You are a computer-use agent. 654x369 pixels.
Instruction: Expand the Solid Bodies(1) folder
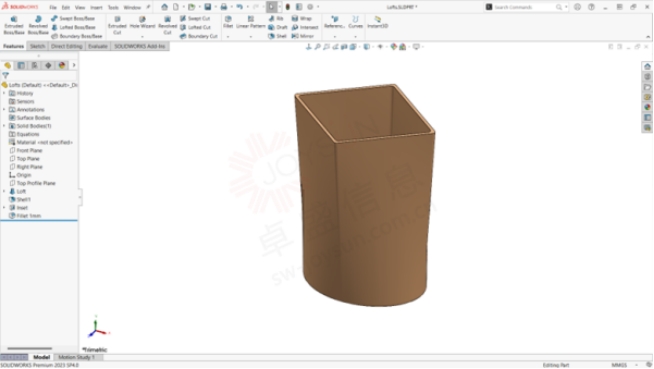4,126
